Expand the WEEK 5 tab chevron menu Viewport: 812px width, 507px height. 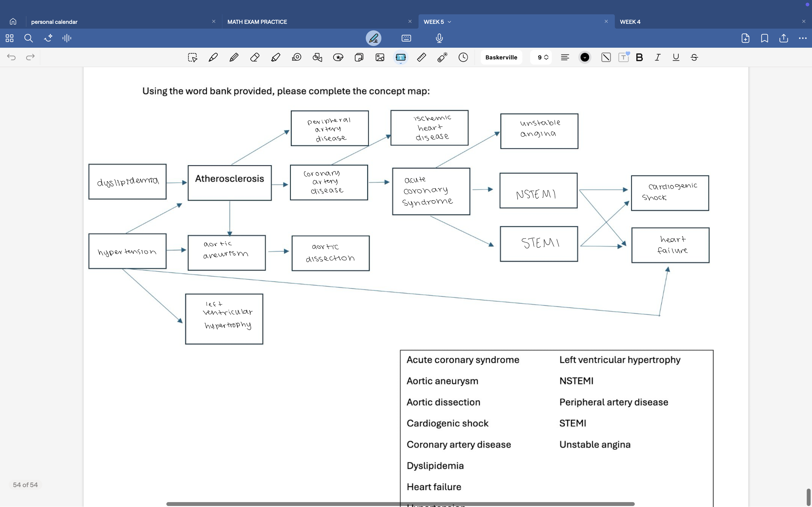coord(450,22)
